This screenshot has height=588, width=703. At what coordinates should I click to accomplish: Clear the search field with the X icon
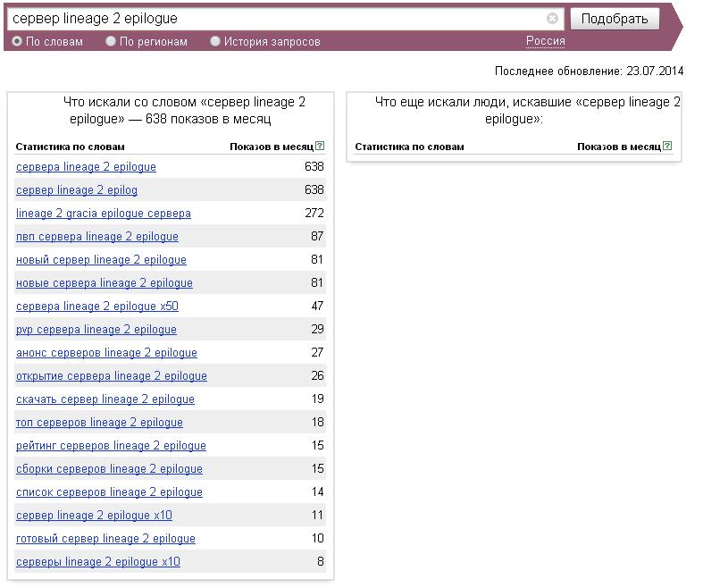[552, 19]
